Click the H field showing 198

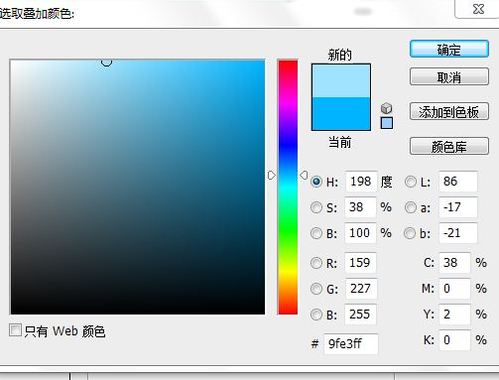[361, 182]
